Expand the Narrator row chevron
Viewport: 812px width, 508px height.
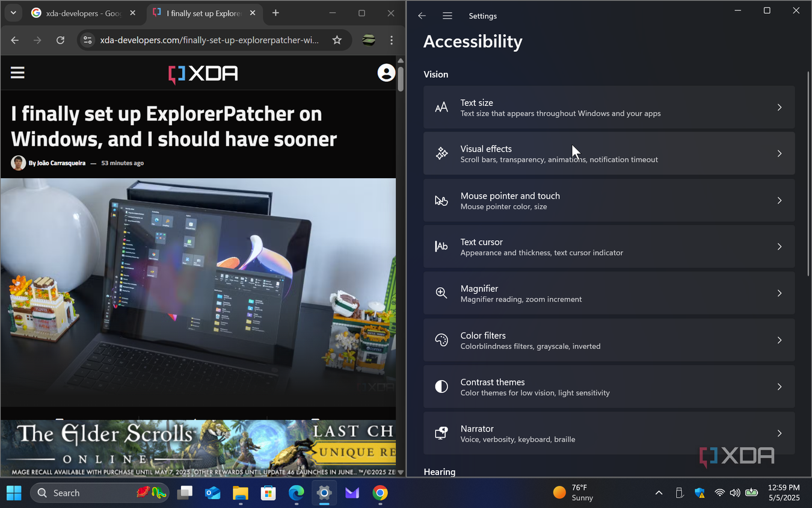pyautogui.click(x=780, y=433)
